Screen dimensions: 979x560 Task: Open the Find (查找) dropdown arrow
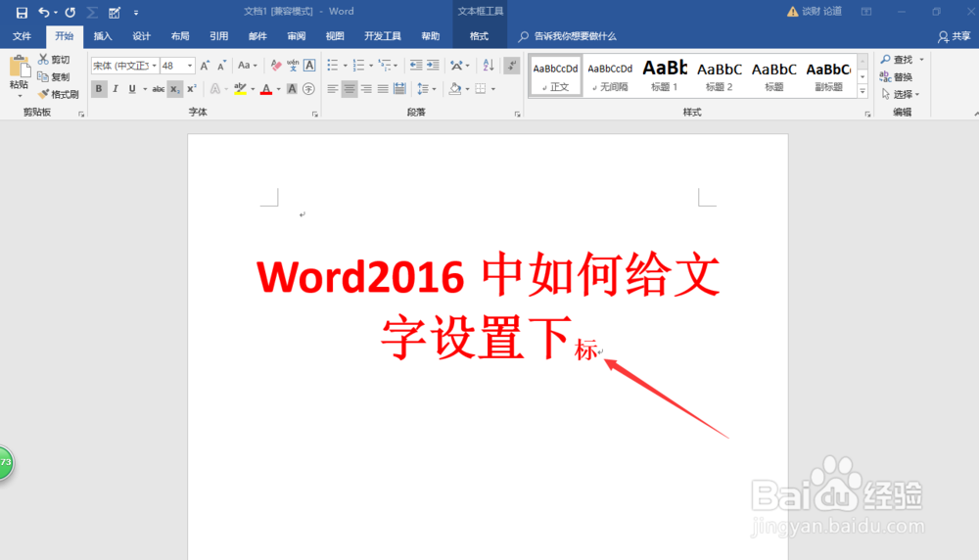(x=921, y=60)
